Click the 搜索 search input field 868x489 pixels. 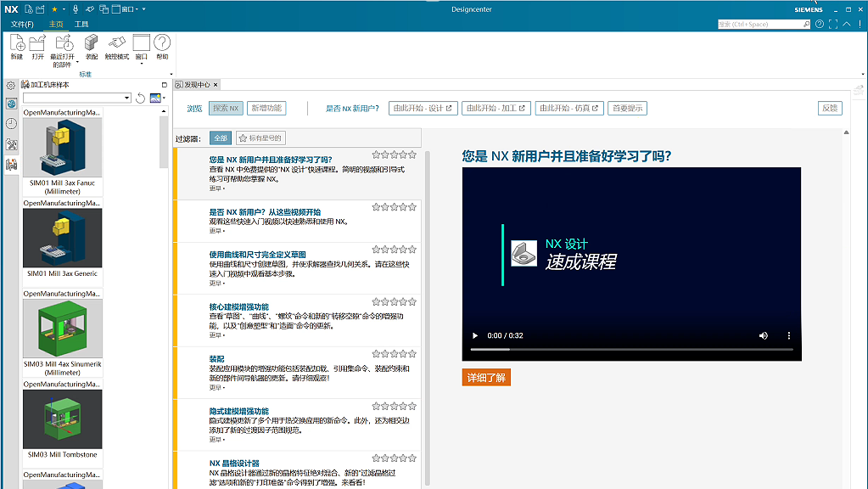pyautogui.click(x=760, y=25)
